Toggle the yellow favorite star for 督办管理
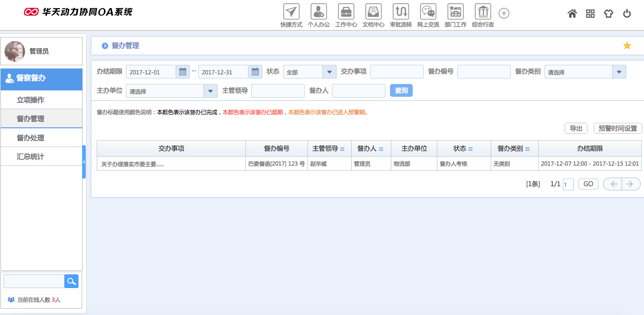The width and height of the screenshot is (644, 315). tap(627, 46)
